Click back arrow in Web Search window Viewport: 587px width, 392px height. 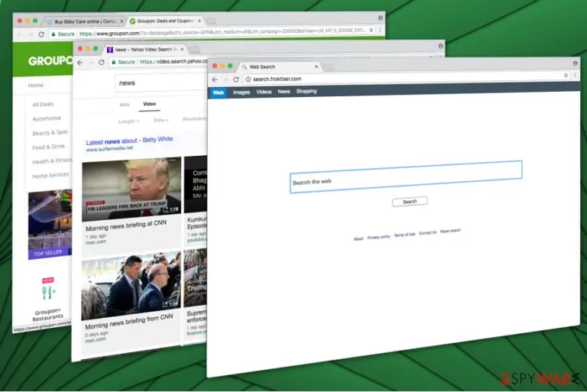pyautogui.click(x=215, y=79)
